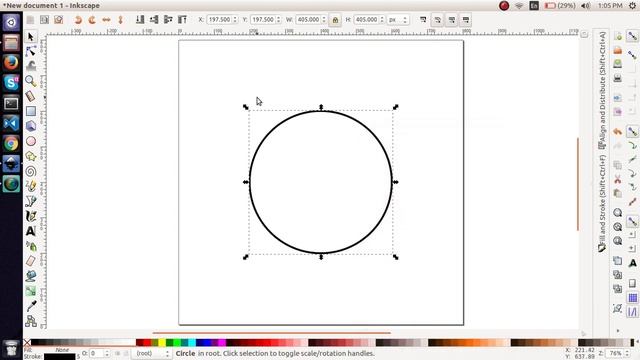Toggle scale stroke width with object
The height and width of the screenshot is (360, 640).
click(x=423, y=20)
